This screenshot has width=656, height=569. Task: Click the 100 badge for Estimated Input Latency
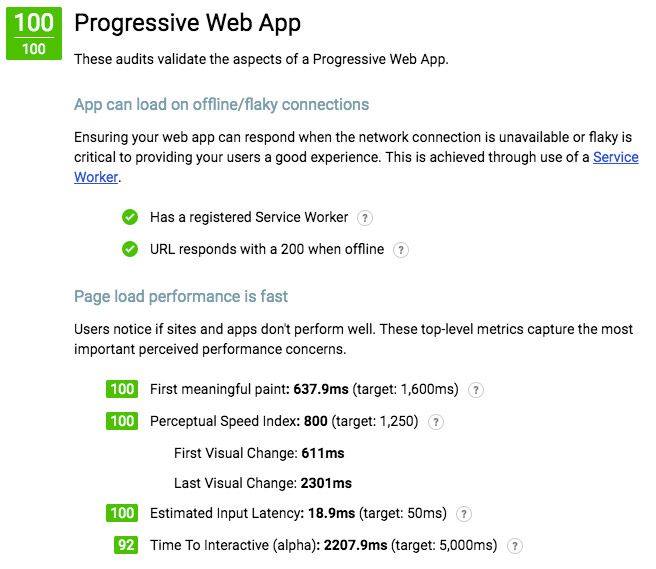click(x=122, y=513)
